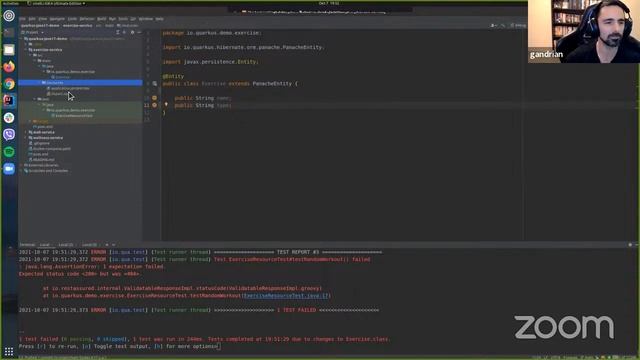Add a new terminal tab with plus
Screen dimensions: 640x360
(x=107, y=245)
